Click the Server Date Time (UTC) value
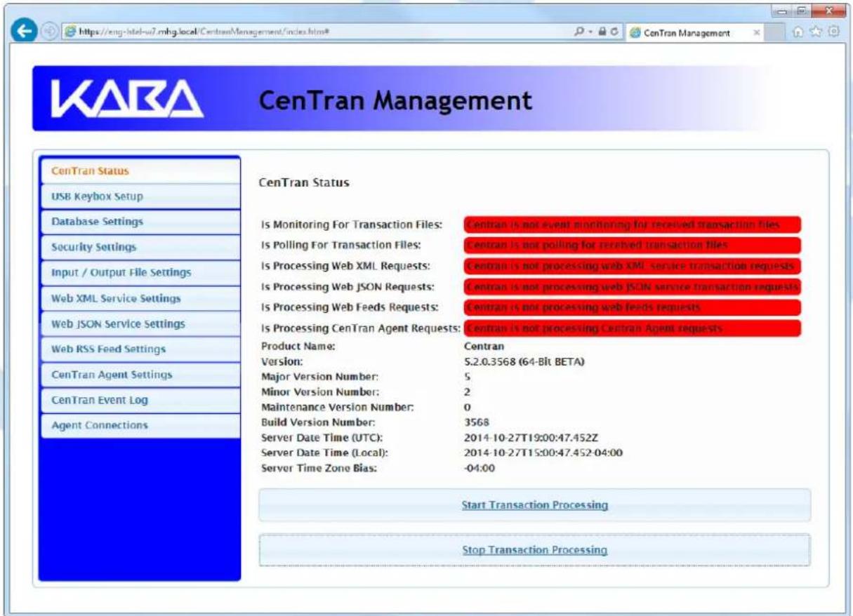This screenshot has height=616, width=853. pyautogui.click(x=531, y=438)
